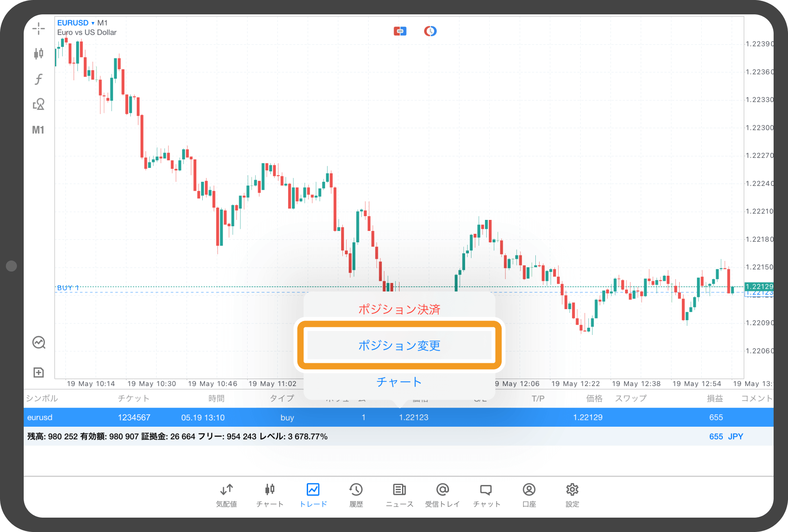Open the 気配値 quotes tab

[x=226, y=495]
